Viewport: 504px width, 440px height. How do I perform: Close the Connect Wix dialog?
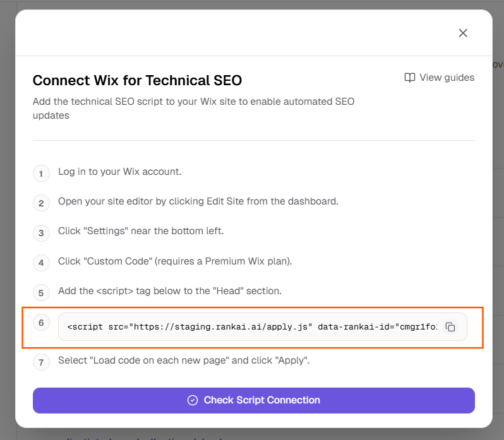[463, 33]
